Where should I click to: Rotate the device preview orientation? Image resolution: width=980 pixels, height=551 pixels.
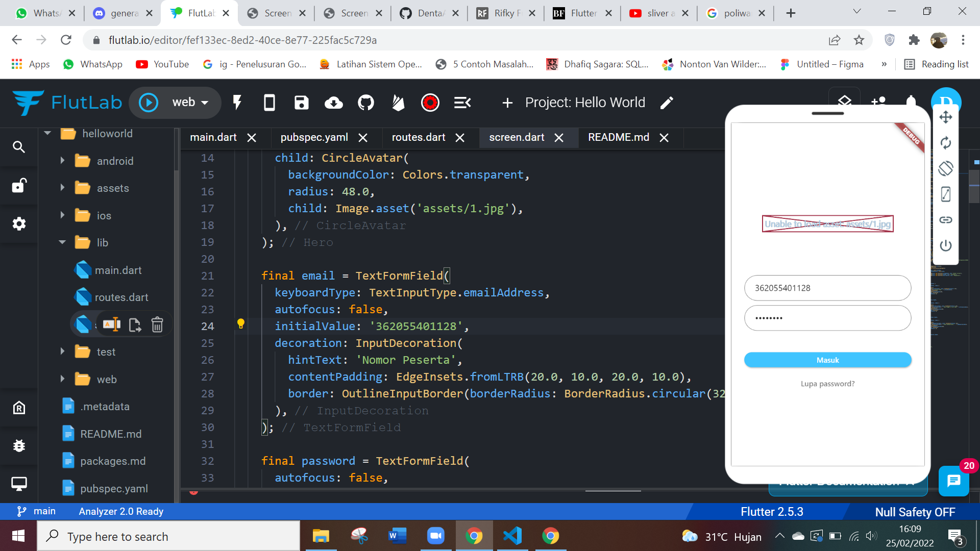(x=946, y=168)
